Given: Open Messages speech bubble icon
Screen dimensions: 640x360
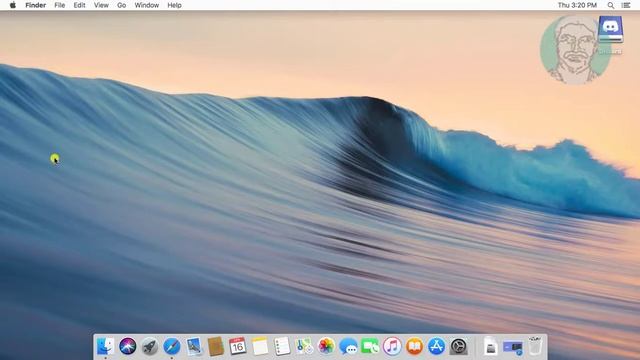Looking at the screenshot, I should (x=348, y=347).
